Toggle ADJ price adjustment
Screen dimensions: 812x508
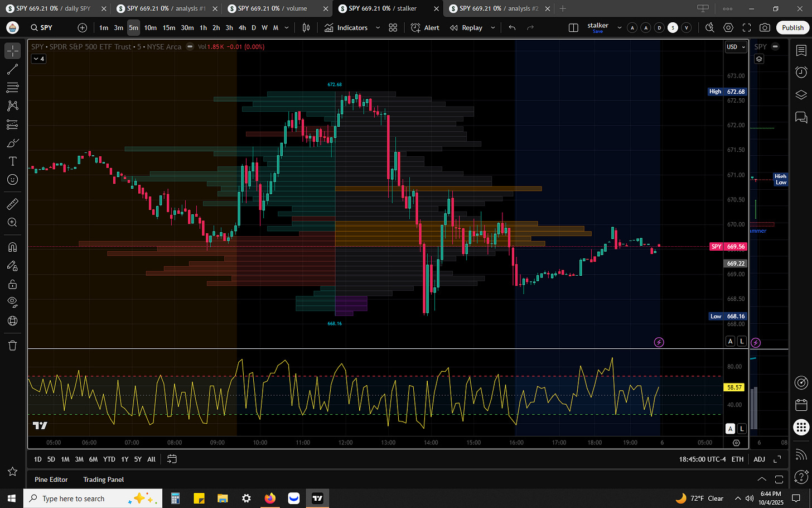click(x=760, y=459)
